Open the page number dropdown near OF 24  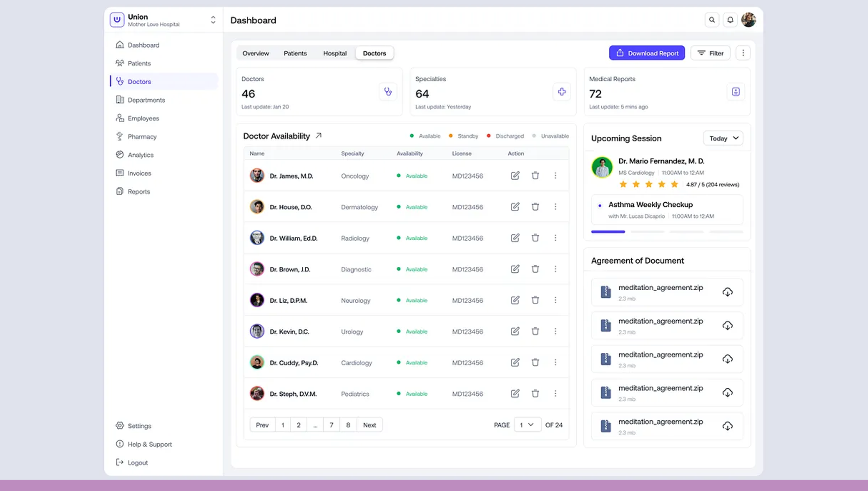coord(528,425)
